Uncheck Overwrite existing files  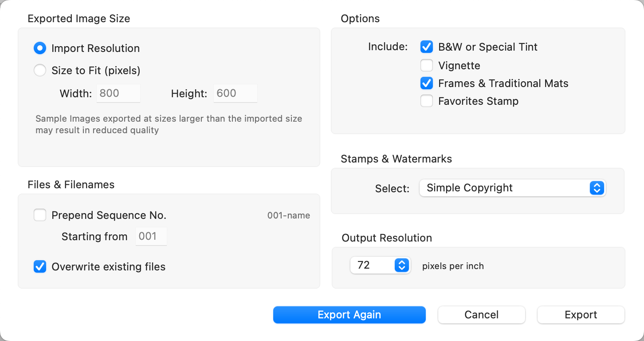[x=40, y=267]
